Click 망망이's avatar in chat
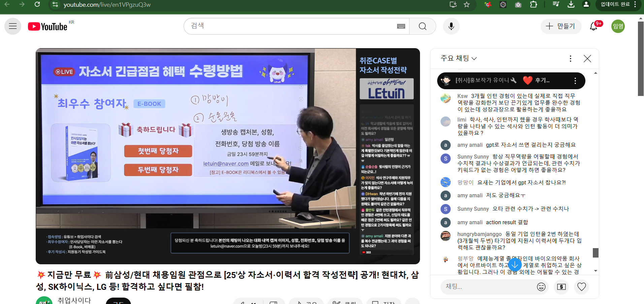The height and width of the screenshot is (304, 644). [446, 182]
